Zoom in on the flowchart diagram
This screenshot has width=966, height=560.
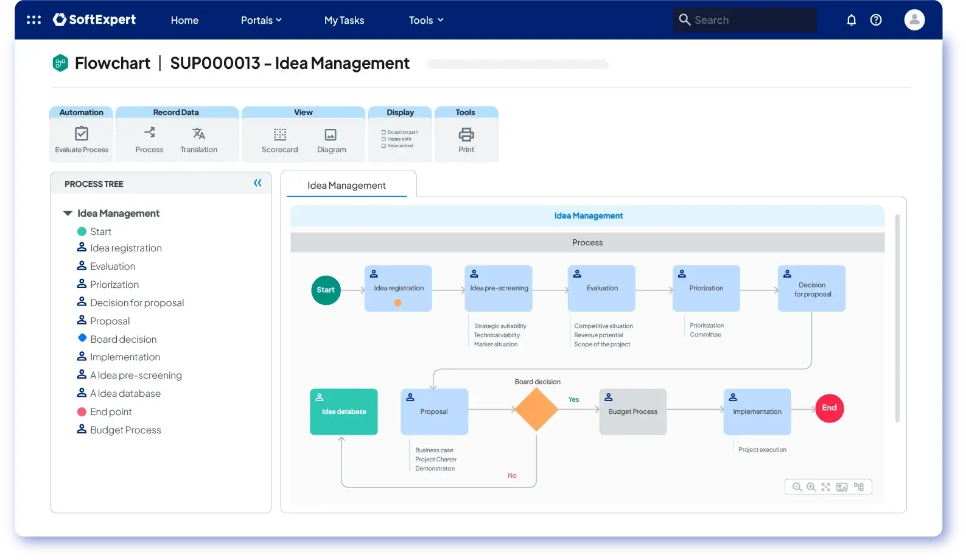tap(811, 487)
